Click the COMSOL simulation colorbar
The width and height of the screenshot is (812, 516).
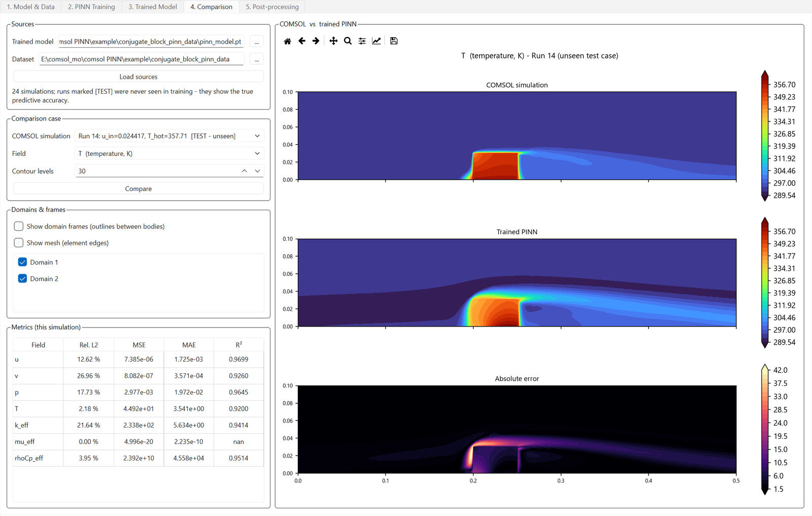click(765, 136)
